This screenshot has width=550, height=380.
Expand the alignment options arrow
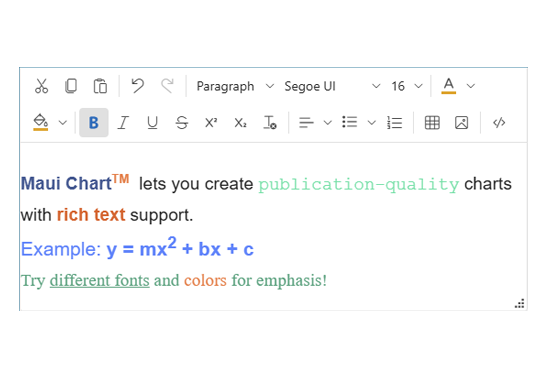click(328, 123)
